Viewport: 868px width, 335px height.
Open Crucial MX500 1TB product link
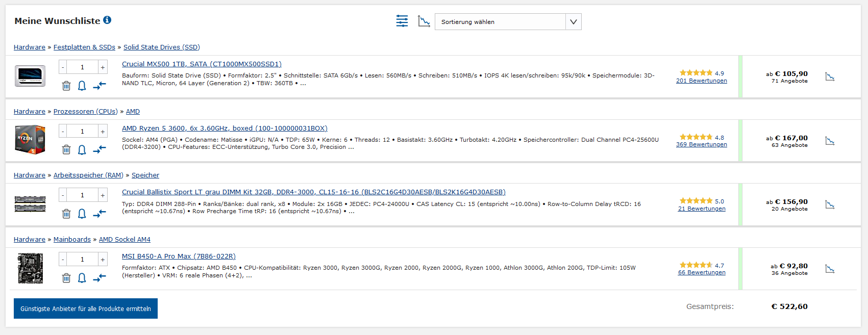click(x=202, y=64)
